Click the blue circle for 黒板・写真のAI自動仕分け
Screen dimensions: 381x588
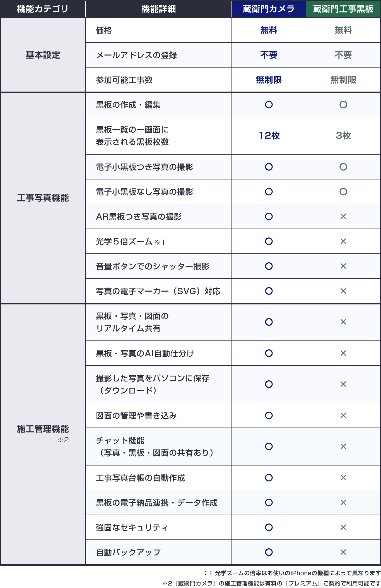coord(269,353)
